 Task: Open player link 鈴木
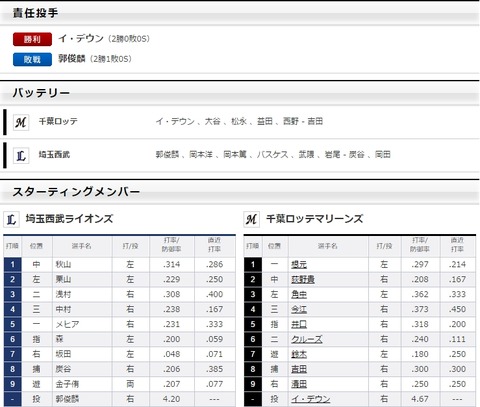pyautogui.click(x=299, y=354)
